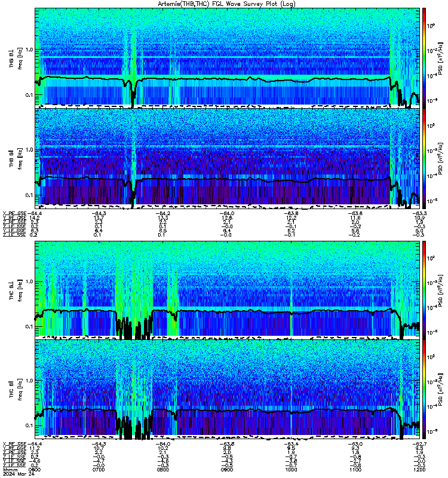This screenshot has width=448, height=478.
Task: Click the "2024 Mar 24" date label
Action: pos(19,474)
